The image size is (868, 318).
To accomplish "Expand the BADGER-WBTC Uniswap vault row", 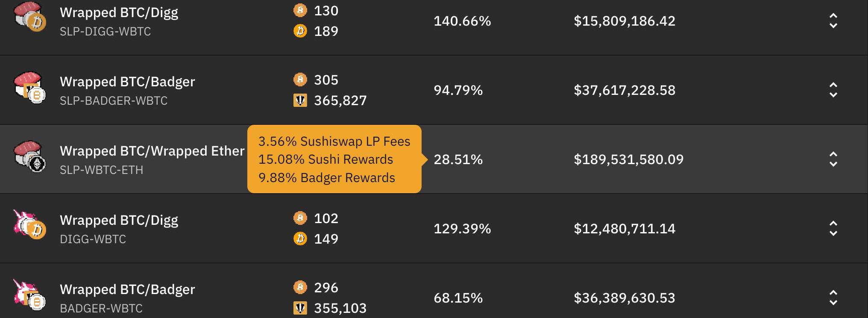I will click(833, 298).
